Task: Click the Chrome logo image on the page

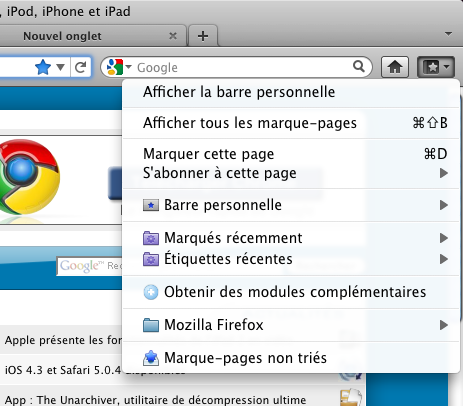Action: (29, 177)
